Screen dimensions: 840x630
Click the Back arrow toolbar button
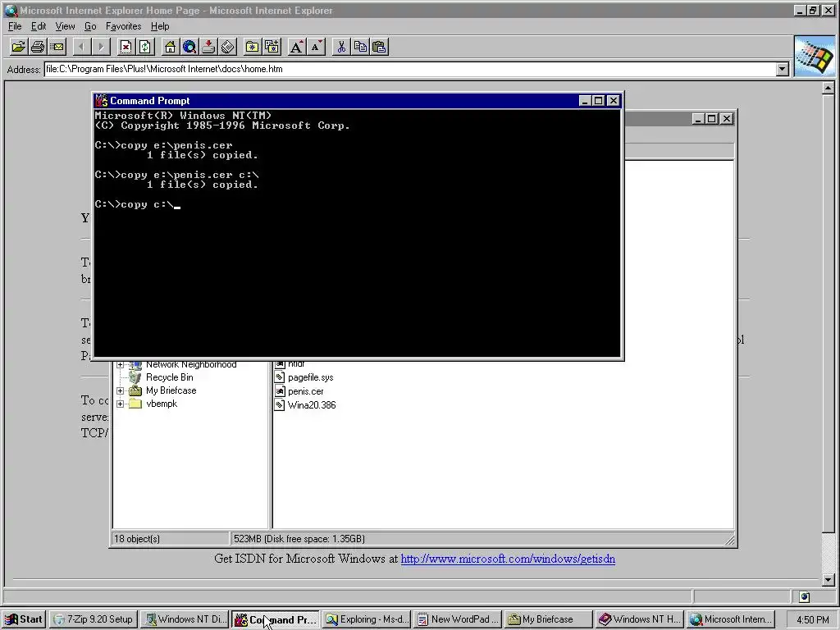81,47
